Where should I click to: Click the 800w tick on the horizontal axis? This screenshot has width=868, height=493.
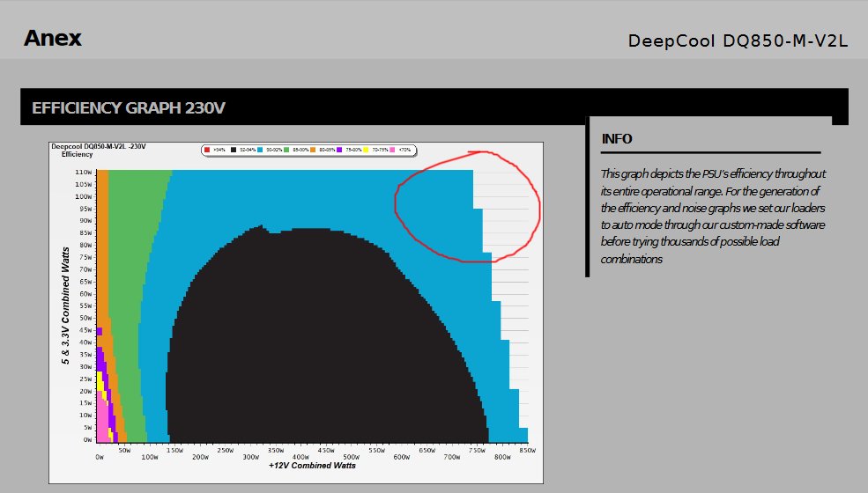[x=502, y=457]
